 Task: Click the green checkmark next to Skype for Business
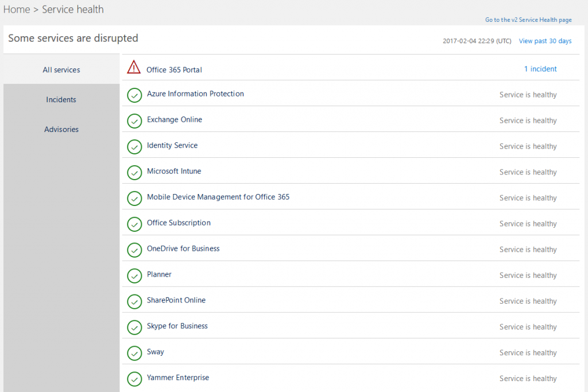[134, 327]
